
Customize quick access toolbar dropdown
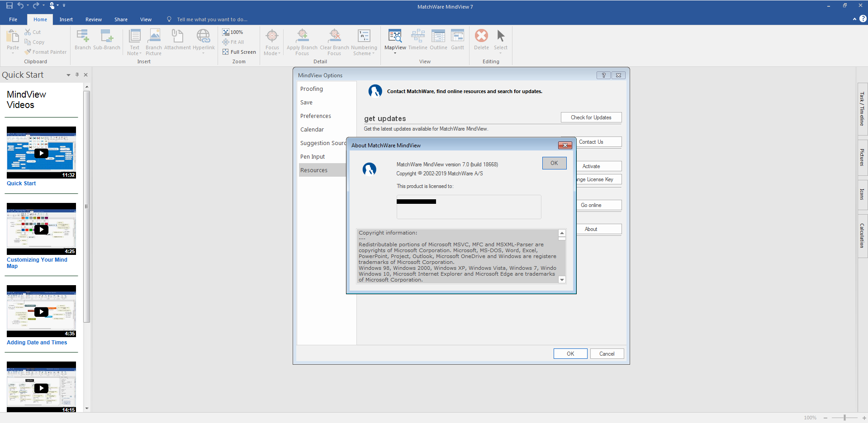(64, 5)
